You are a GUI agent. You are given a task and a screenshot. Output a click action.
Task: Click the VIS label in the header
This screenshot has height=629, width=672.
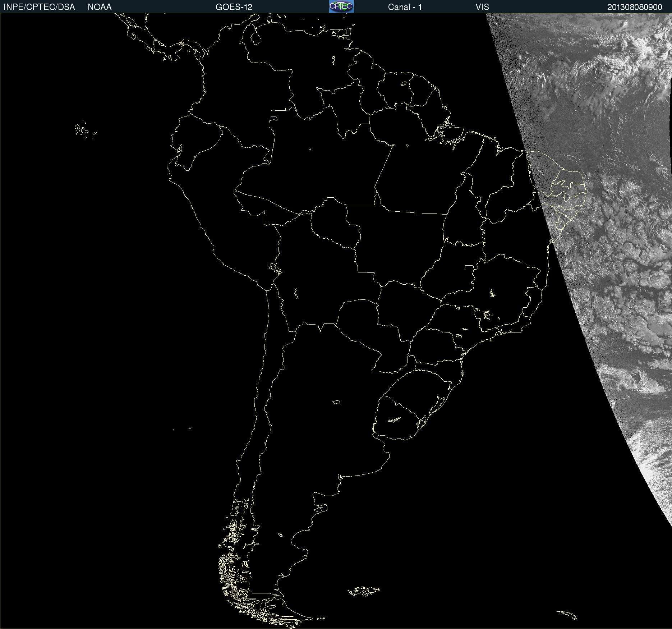coord(482,7)
